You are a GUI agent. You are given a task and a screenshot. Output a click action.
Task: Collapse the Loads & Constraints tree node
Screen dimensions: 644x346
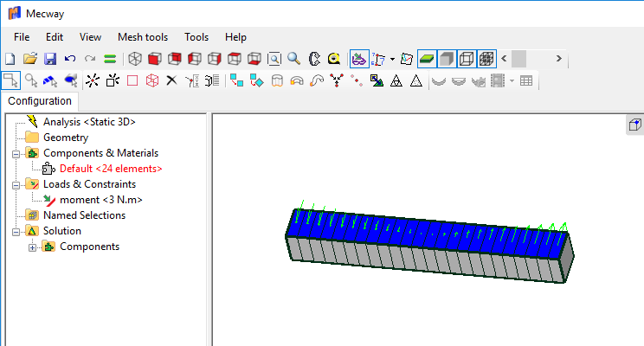[16, 185]
